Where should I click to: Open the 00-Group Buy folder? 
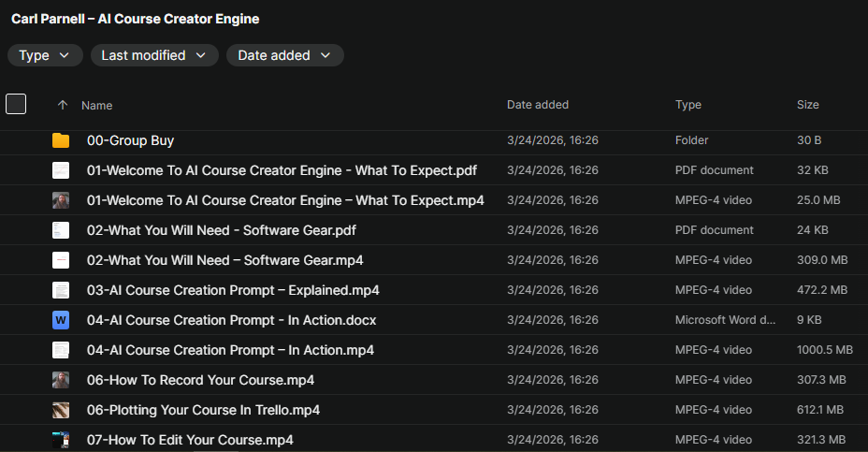coord(130,140)
